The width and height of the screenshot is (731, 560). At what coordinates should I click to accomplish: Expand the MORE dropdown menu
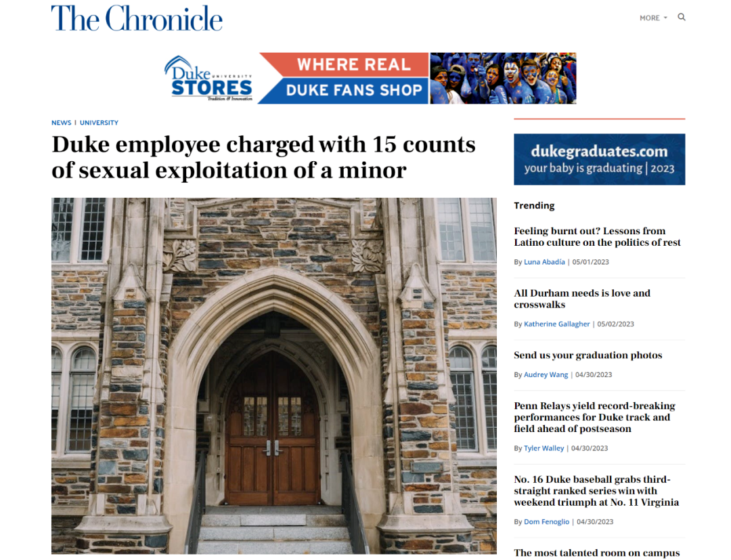tap(653, 18)
